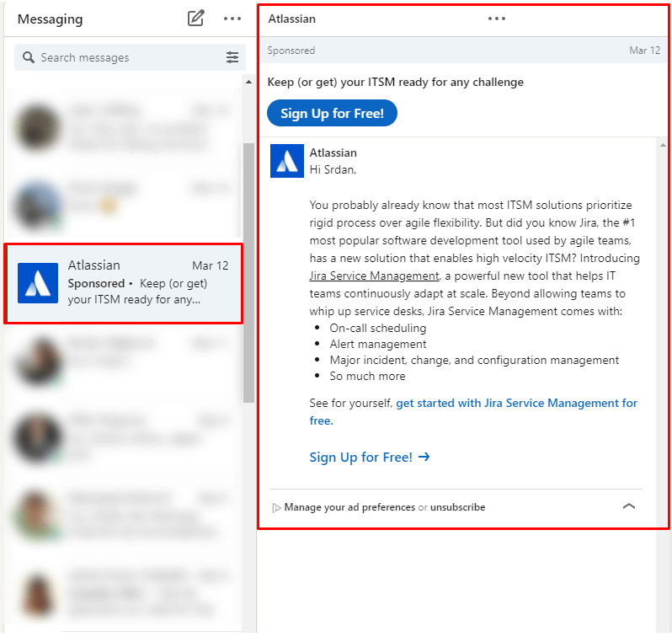Image resolution: width=672 pixels, height=637 pixels.
Task: Open the Jira Service Management underlined link
Action: click(x=375, y=276)
